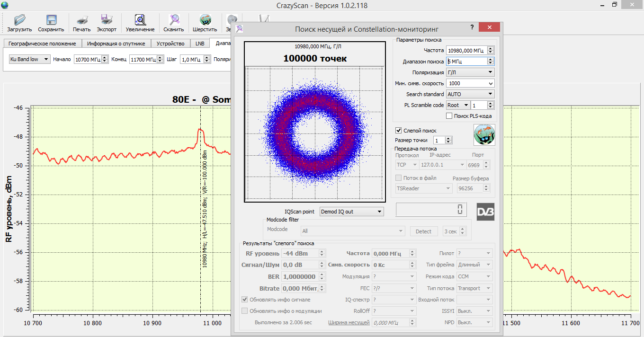Click the cartoon cat image button

pos(484,135)
